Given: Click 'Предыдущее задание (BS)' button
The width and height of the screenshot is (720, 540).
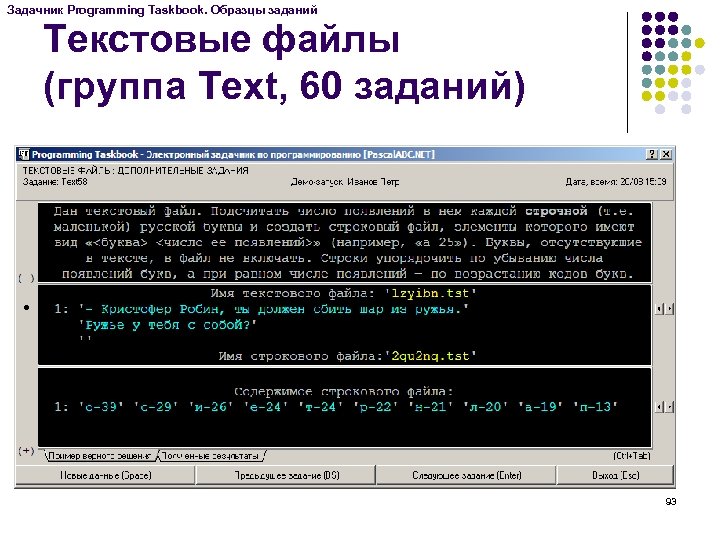Looking at the screenshot, I should 287,475.
